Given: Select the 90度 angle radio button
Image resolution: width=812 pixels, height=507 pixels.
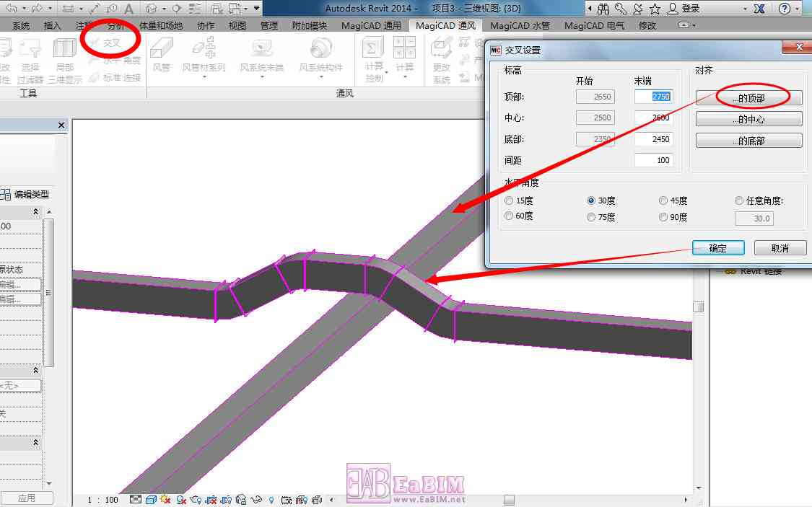Looking at the screenshot, I should point(663,217).
